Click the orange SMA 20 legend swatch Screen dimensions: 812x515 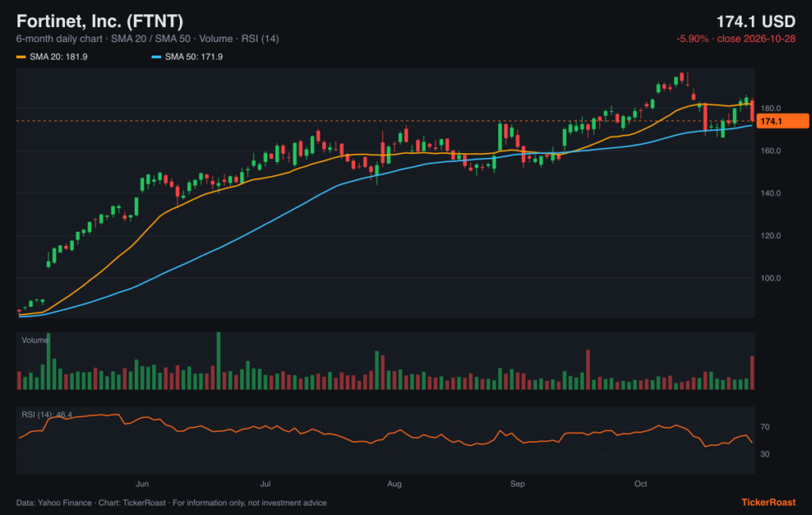click(x=21, y=57)
